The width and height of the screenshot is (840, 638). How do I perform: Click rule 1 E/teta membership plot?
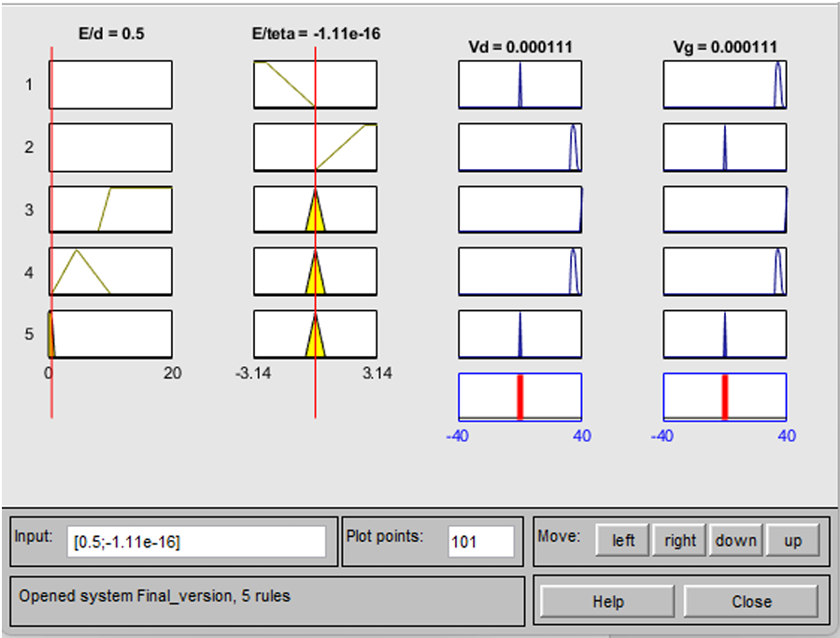pyautogui.click(x=315, y=85)
